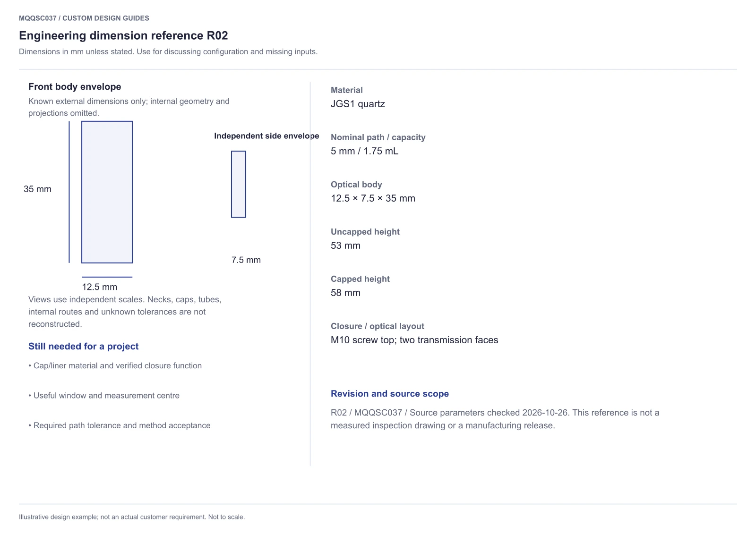Select the 'Uncapped height' label
The height and width of the screenshot is (534, 756).
(365, 232)
